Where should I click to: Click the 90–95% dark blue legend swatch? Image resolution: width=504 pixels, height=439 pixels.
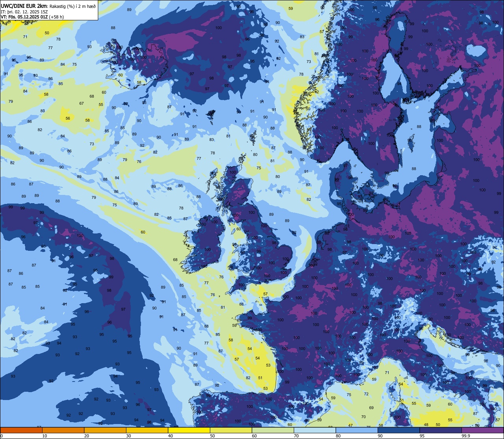pyautogui.click(x=398, y=430)
